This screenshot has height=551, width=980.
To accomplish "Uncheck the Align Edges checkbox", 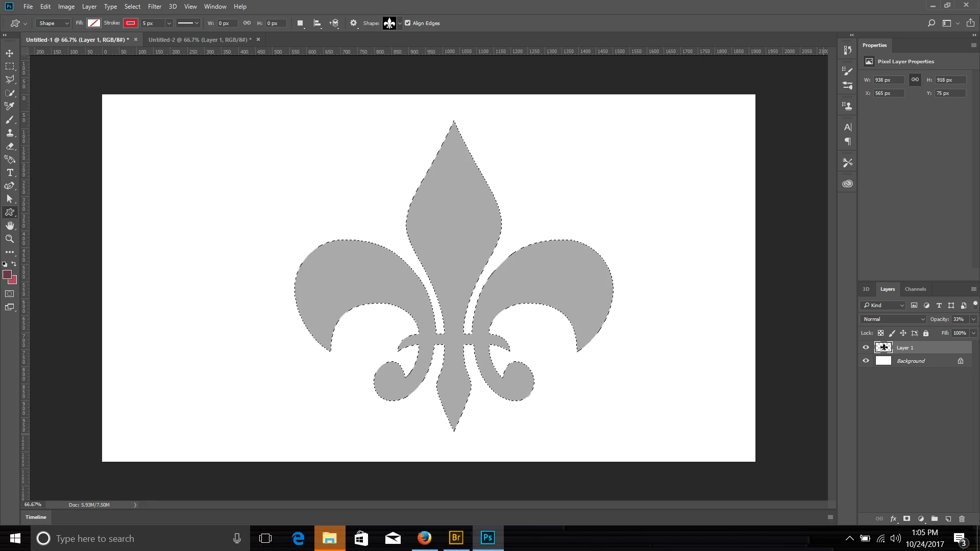I will point(407,23).
